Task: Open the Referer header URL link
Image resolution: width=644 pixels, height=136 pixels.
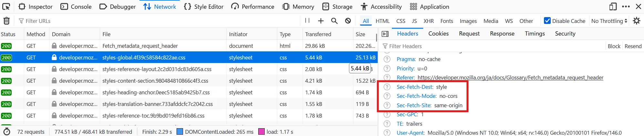Action: (510, 78)
